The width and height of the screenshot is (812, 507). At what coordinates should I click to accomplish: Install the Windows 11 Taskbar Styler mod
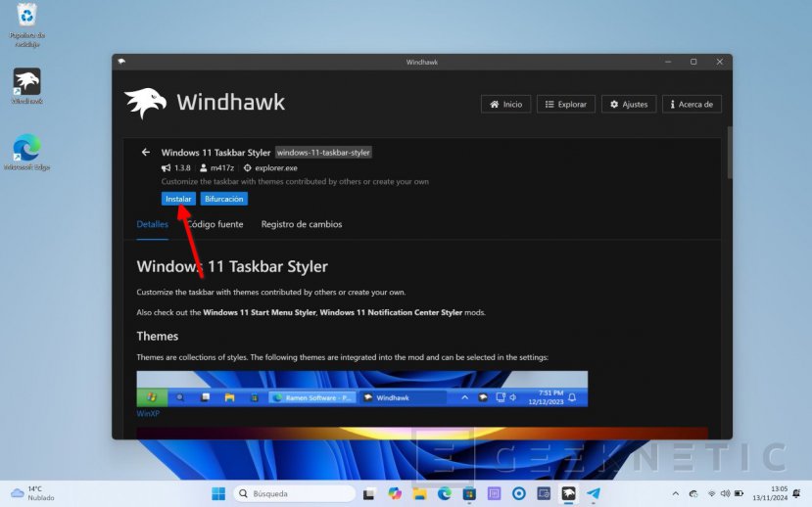(178, 199)
